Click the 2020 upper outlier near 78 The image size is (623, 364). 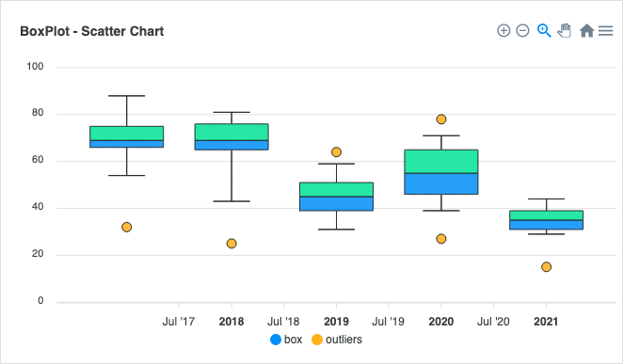tap(441, 119)
